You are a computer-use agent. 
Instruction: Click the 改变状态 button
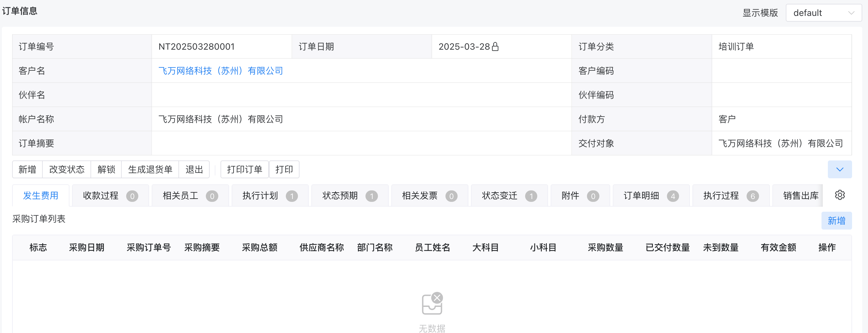[67, 169]
